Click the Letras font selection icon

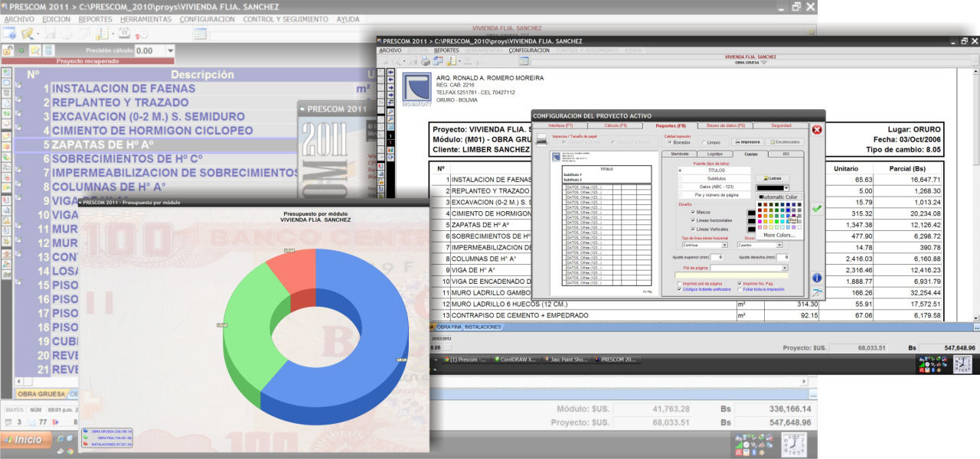pos(771,177)
